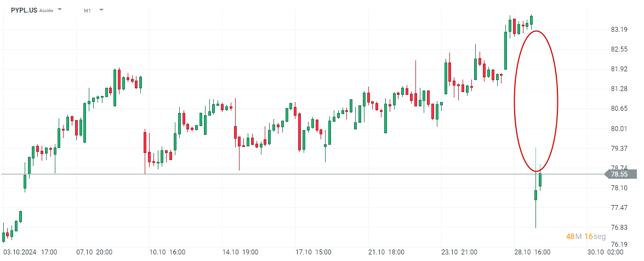Screen dimensions: 644x261
Task: Click the orange candle countdown timer
Action: click(585, 236)
